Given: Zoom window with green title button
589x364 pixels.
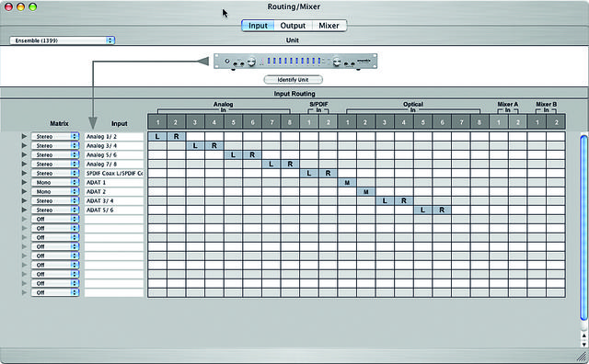Looking at the screenshot, I should (x=33, y=6).
